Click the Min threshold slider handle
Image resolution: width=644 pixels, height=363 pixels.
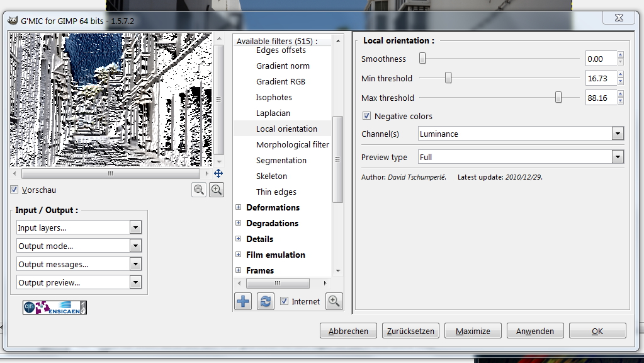(x=448, y=78)
